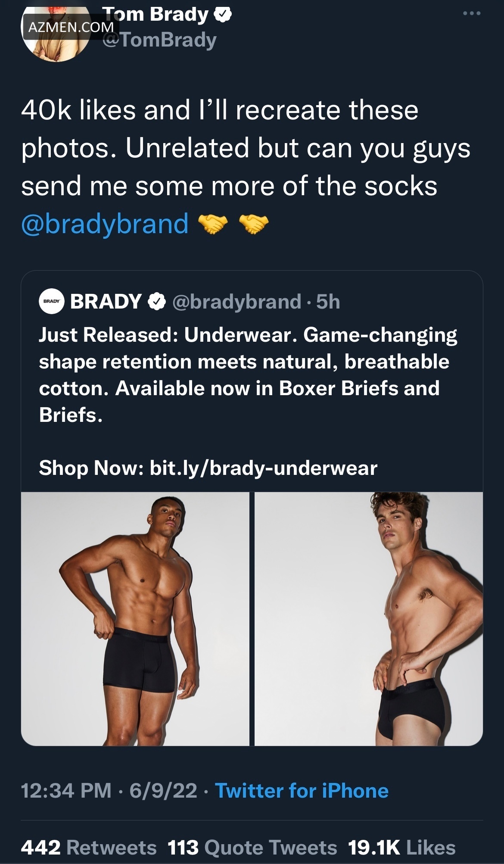This screenshot has height=864, width=504.
Task: View the 19.1K Likes list
Action: click(x=401, y=848)
